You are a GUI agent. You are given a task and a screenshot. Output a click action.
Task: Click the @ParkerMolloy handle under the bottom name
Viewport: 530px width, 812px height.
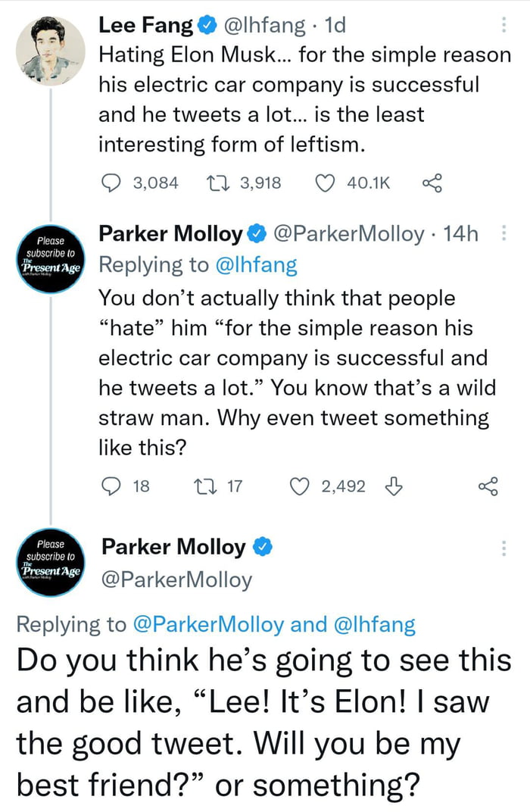176,579
